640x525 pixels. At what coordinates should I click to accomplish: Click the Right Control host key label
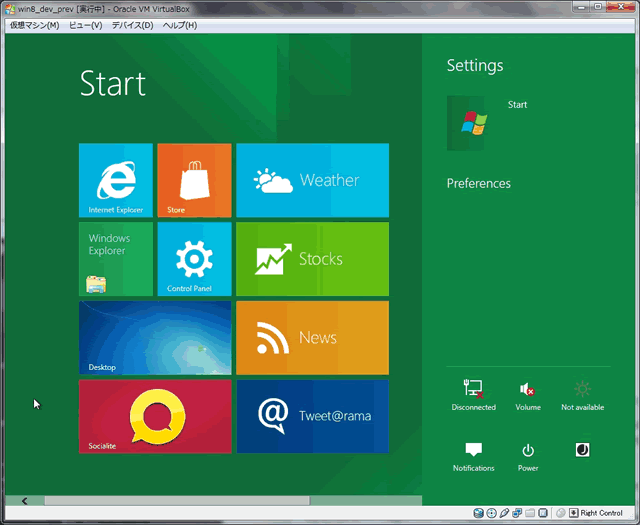[601, 513]
